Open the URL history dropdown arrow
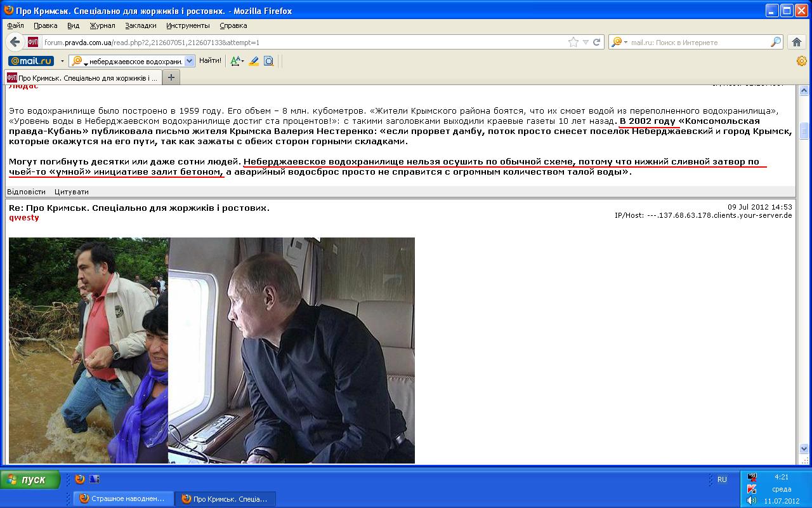Screen dimensions: 812x508 586,43
